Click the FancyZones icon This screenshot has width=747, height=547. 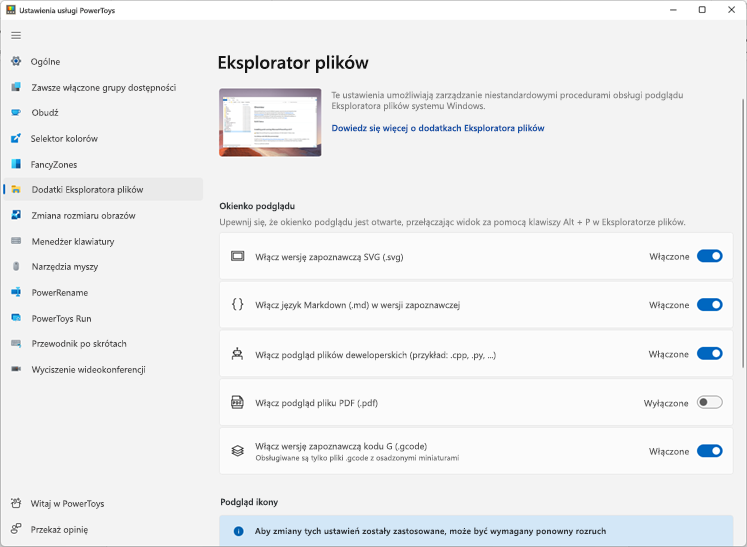click(16, 164)
